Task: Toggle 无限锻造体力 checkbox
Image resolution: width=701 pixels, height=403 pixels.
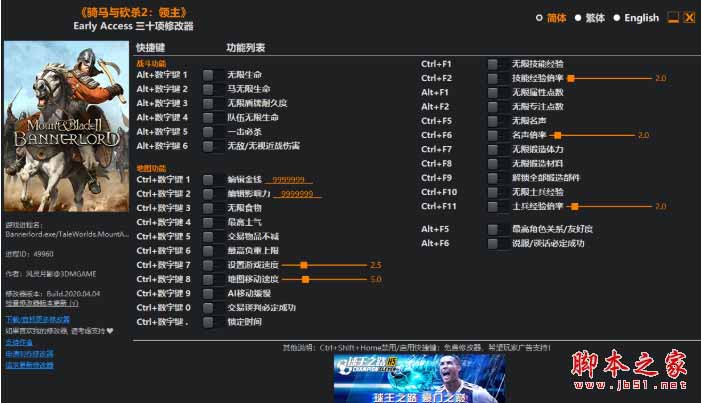Action: pos(492,150)
